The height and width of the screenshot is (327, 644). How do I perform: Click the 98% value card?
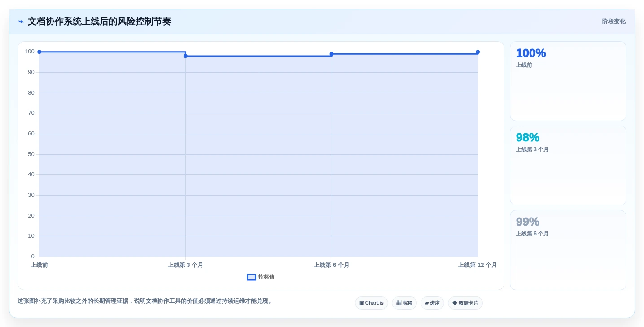[568, 166]
